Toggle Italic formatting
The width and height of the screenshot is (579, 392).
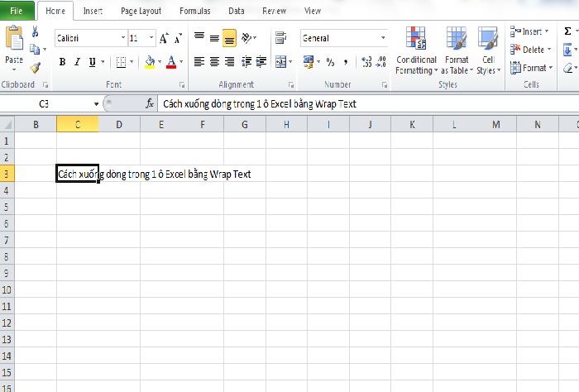point(77,62)
